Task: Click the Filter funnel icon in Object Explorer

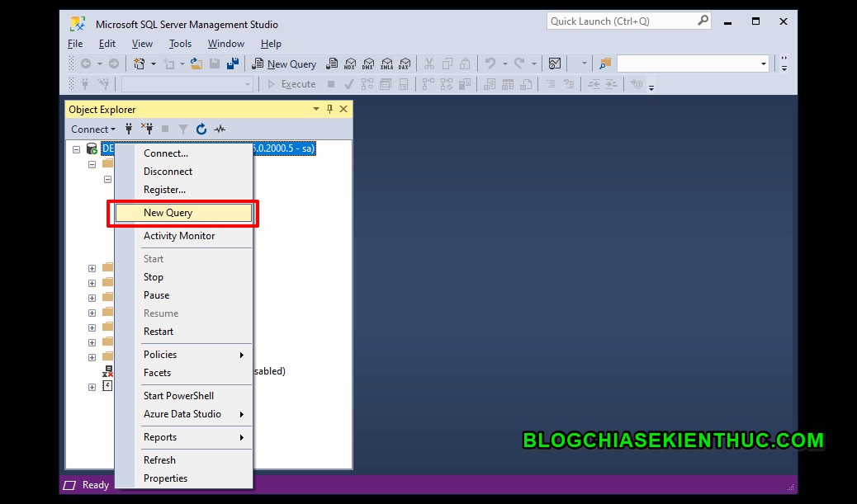Action: (x=183, y=129)
